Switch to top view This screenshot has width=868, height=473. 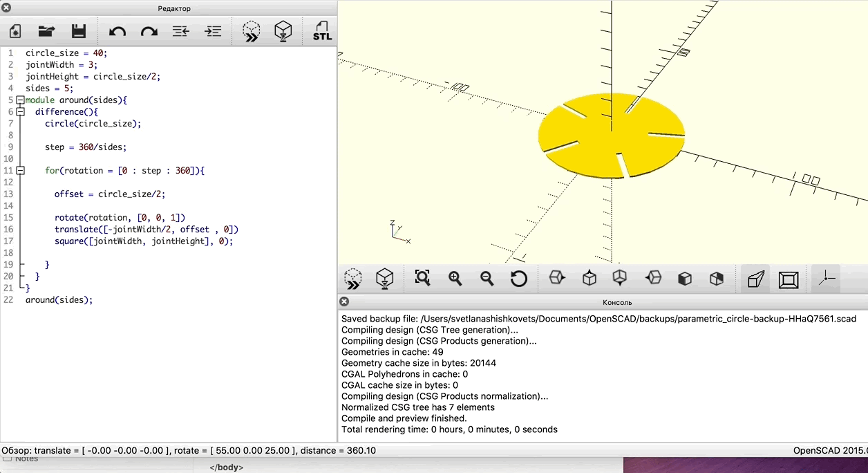589,278
